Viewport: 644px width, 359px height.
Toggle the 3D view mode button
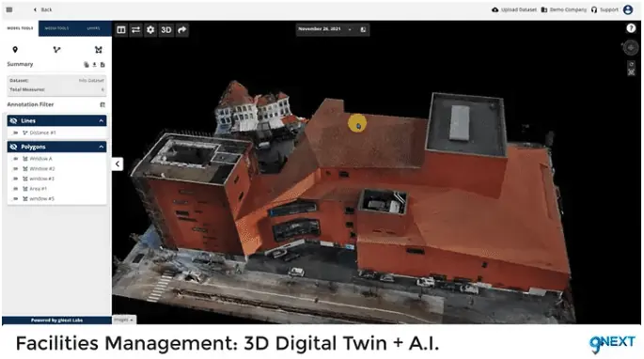[x=166, y=29]
